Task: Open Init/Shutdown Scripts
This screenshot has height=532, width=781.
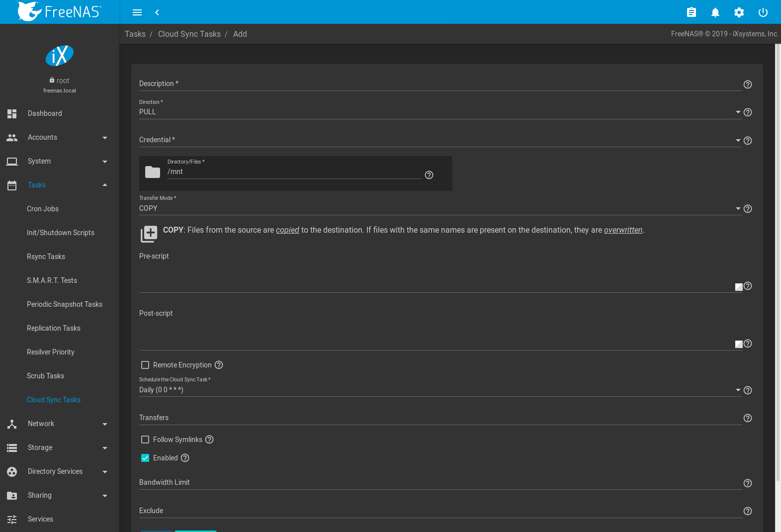Action: coord(60,233)
